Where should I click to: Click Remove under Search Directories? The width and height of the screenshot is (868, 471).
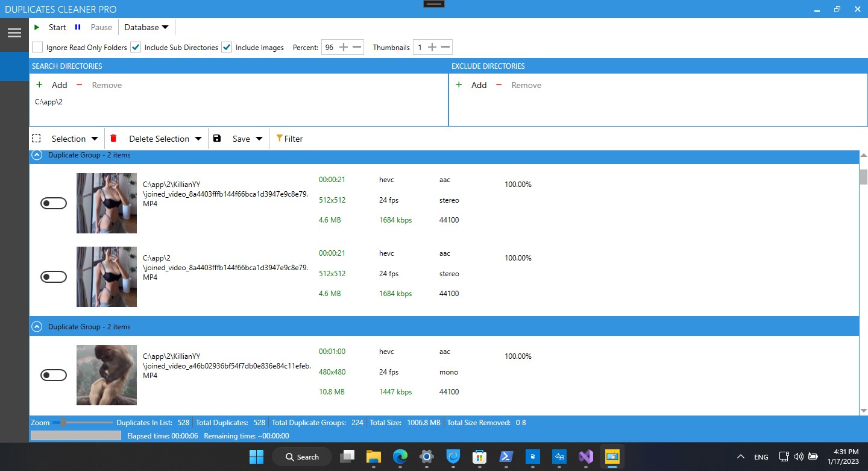(107, 85)
